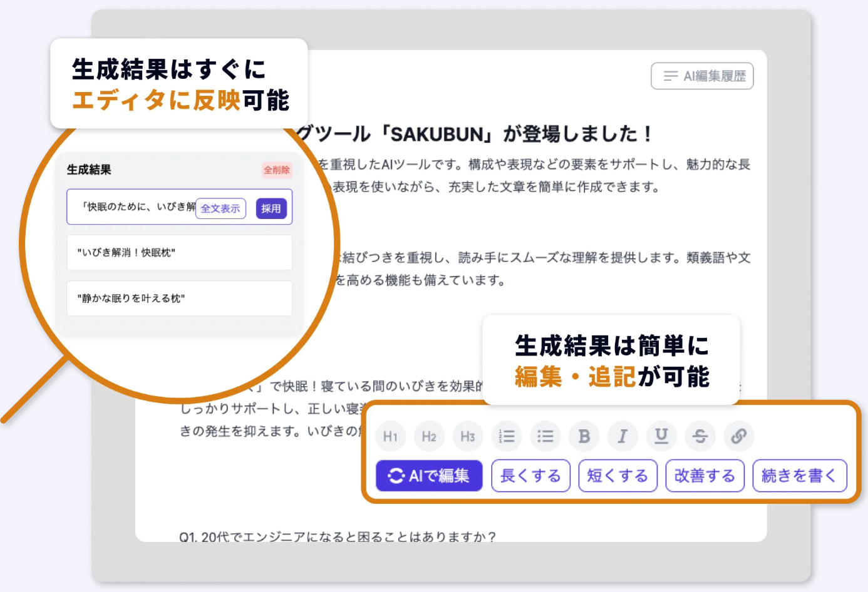
Task: Insert a bulleted list
Action: pyautogui.click(x=545, y=436)
